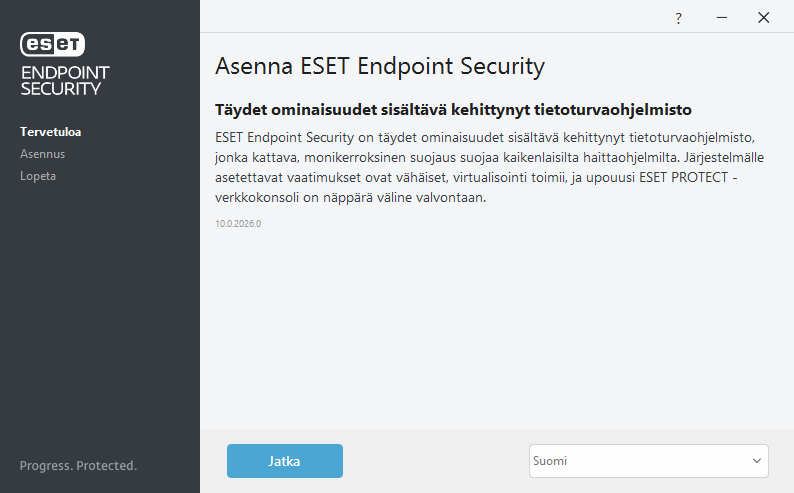Viewport: 794px width, 493px height.
Task: Click the Progress. Protected. tagline
Action: pyautogui.click(x=78, y=466)
